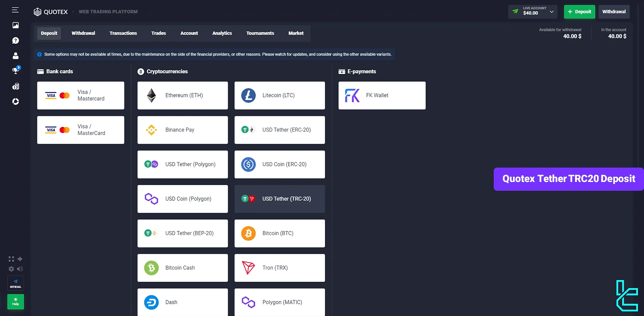644x316 pixels.
Task: Choose Bitcoin Cash deposit method
Action: point(182,268)
